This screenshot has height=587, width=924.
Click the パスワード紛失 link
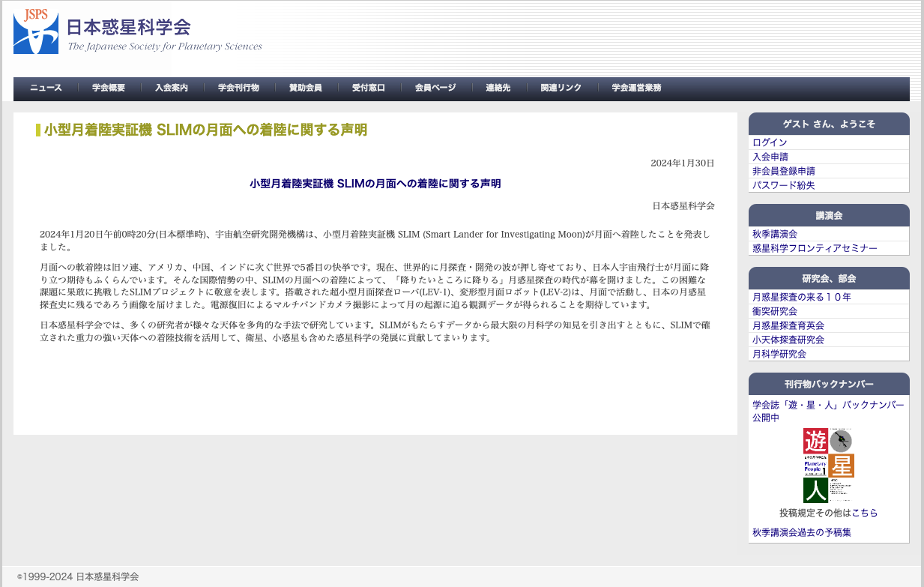coord(784,185)
